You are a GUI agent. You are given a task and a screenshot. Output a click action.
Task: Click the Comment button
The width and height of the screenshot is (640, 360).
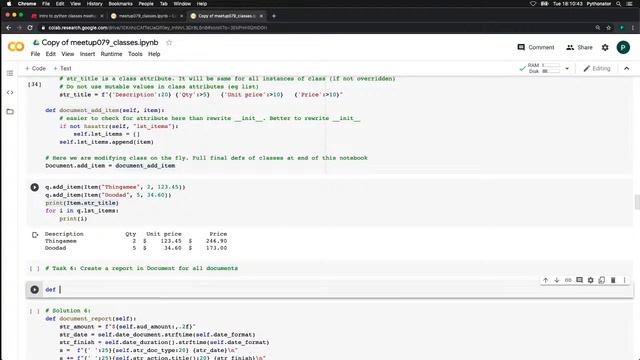(536, 47)
